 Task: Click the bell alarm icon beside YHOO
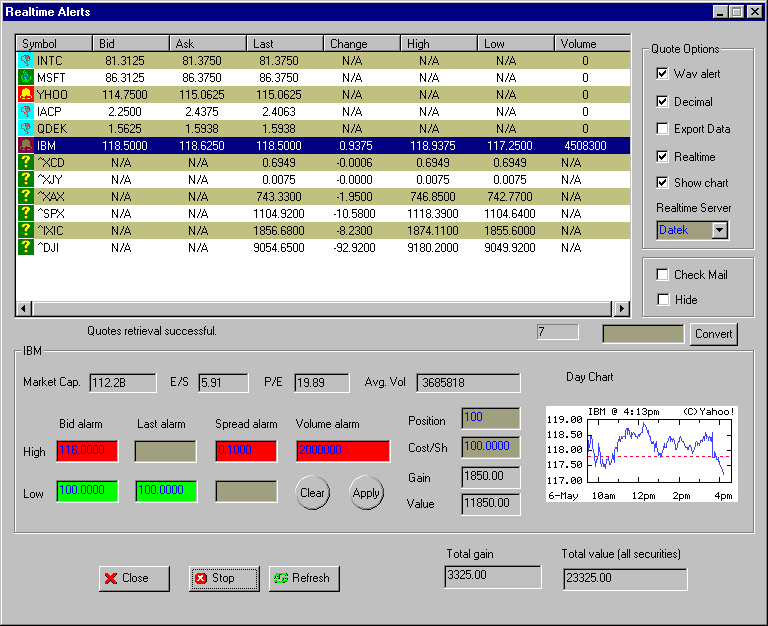coord(26,95)
